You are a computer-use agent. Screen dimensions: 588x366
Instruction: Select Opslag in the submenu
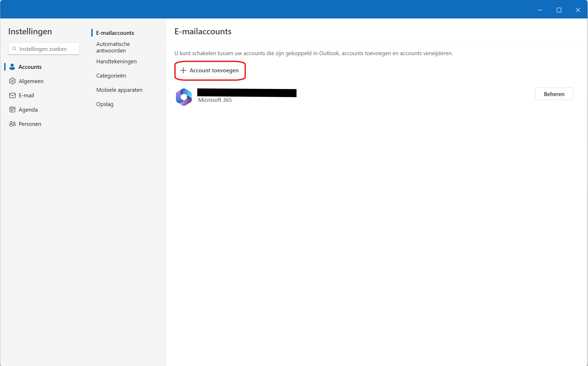coord(105,104)
